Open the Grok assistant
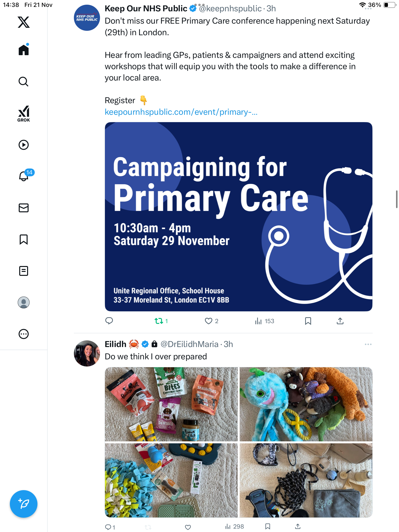This screenshot has height=532, width=399. click(24, 114)
